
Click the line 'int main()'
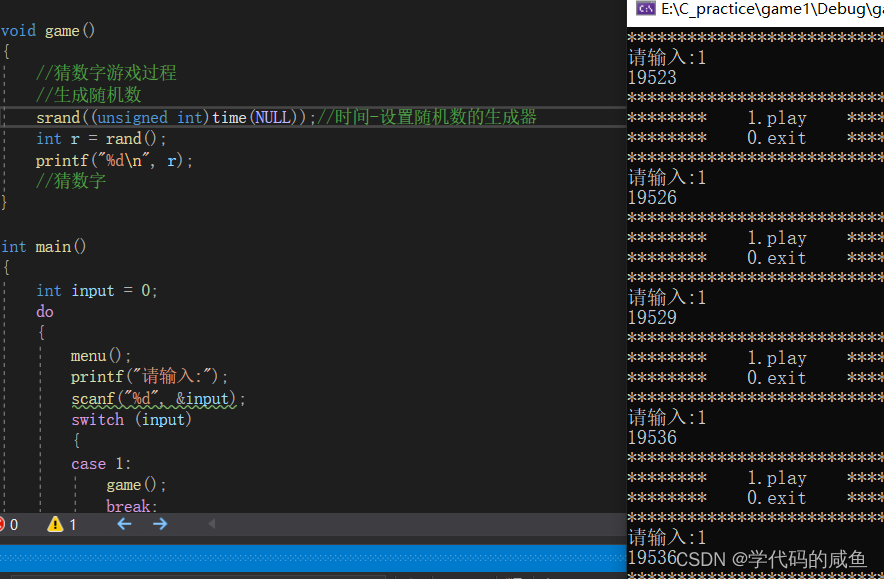[43, 246]
